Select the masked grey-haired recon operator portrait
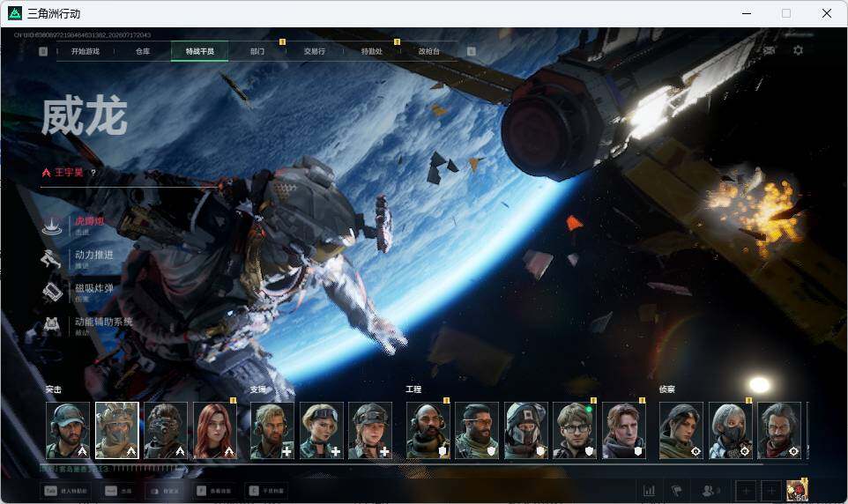This screenshot has height=504, width=848. pos(730,431)
